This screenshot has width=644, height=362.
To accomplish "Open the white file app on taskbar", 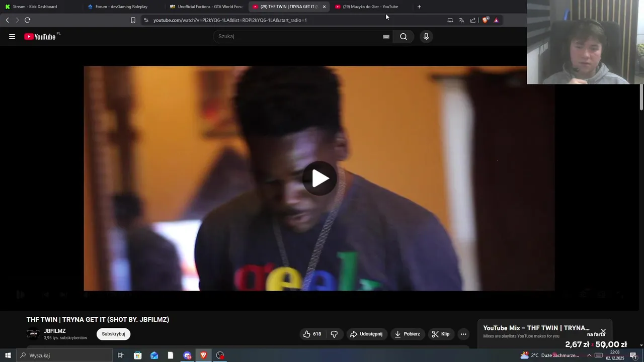I will click(x=171, y=355).
